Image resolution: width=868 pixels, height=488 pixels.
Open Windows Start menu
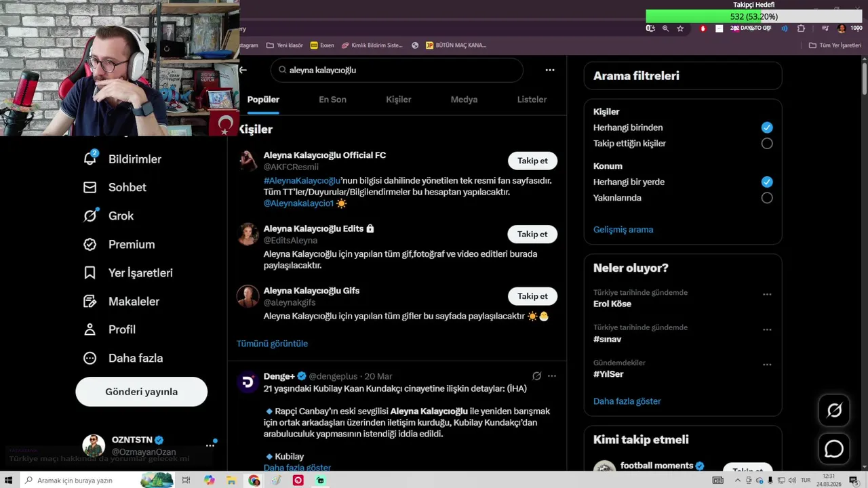tap(9, 481)
